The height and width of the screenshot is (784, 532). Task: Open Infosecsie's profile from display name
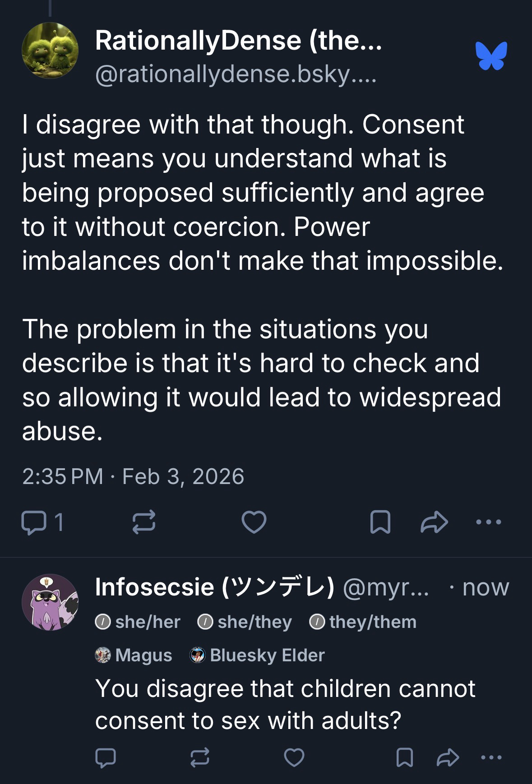pos(214,587)
